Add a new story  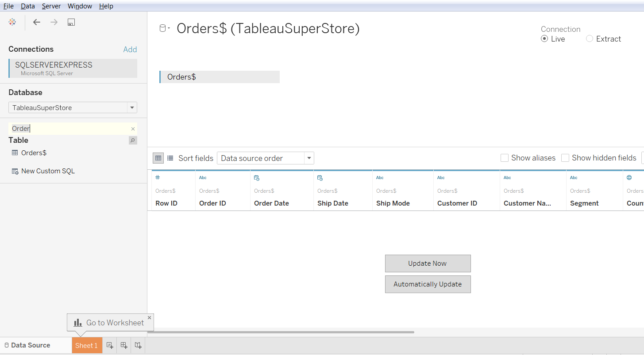pos(138,345)
